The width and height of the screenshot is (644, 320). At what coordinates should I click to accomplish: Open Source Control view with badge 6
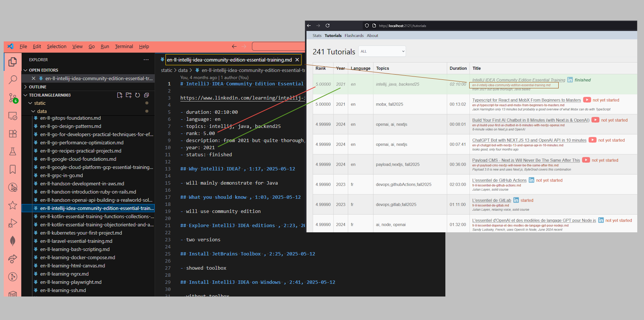click(13, 98)
